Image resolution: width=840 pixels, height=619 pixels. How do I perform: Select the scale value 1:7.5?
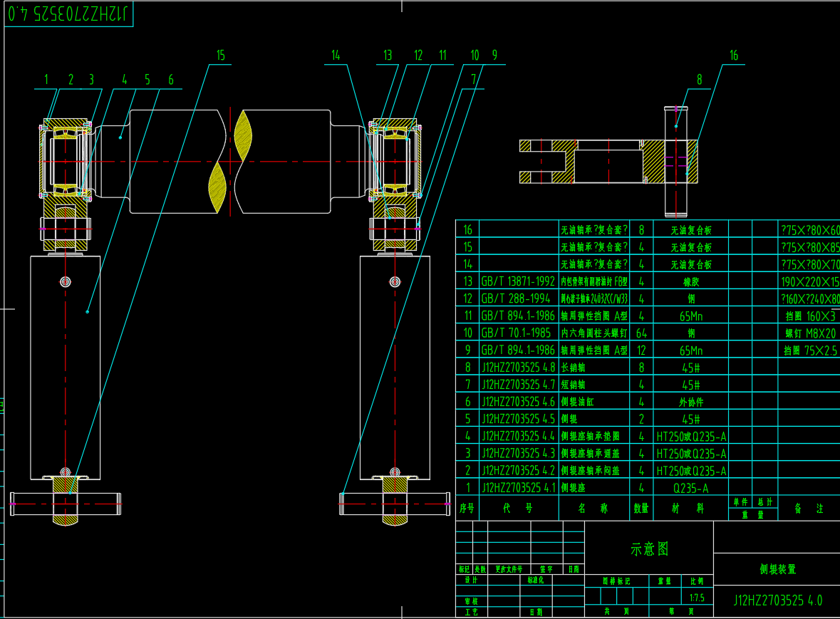(x=697, y=597)
